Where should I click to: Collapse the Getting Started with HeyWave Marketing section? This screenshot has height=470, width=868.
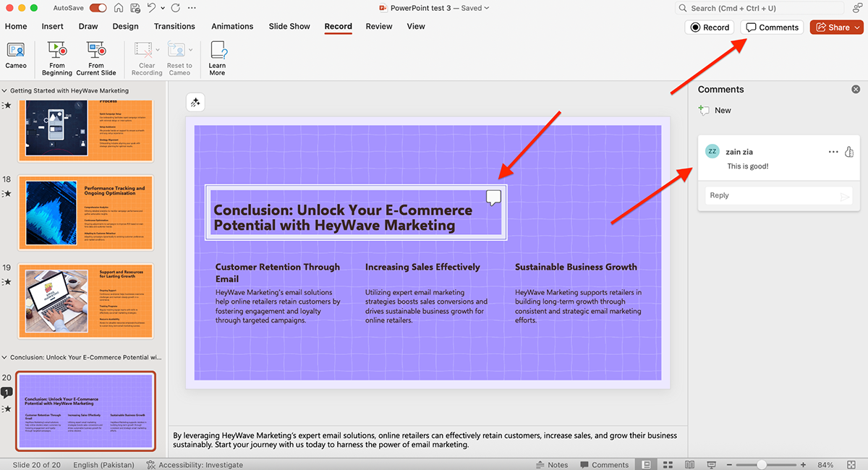click(5, 90)
